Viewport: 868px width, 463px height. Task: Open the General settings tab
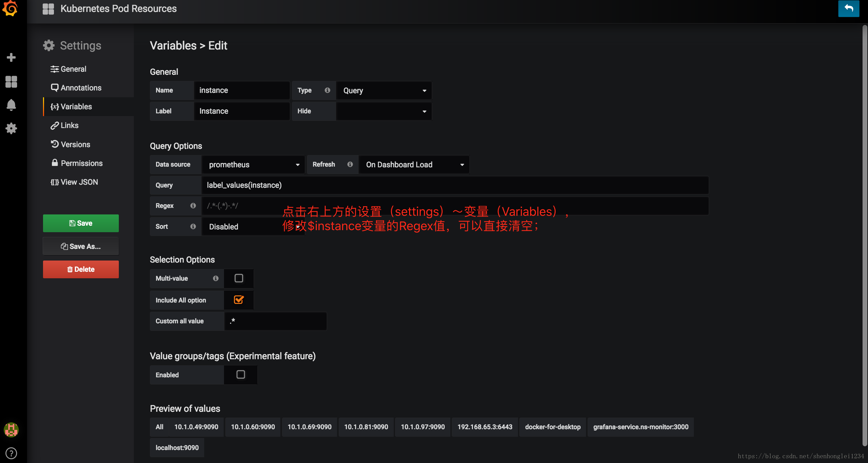[x=73, y=69]
